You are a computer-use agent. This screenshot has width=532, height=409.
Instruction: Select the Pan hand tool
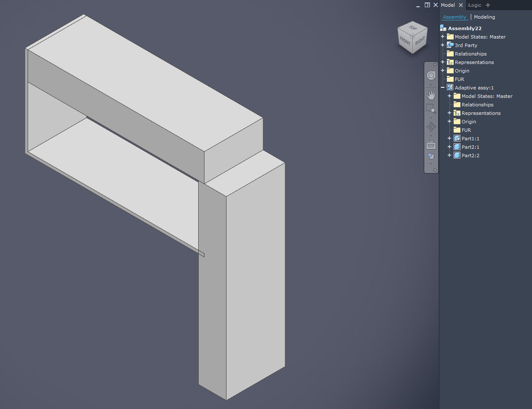tap(431, 95)
